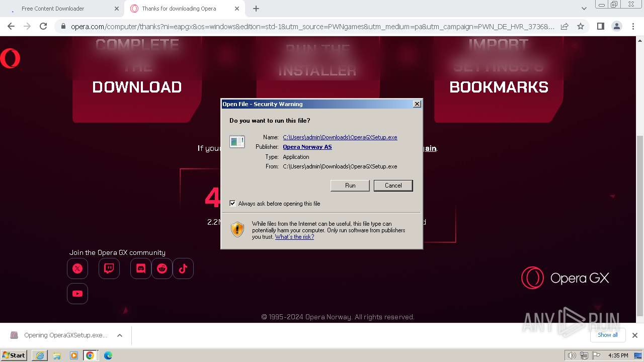Cancel the Security Warning dialog
The image size is (644, 362).
click(393, 186)
